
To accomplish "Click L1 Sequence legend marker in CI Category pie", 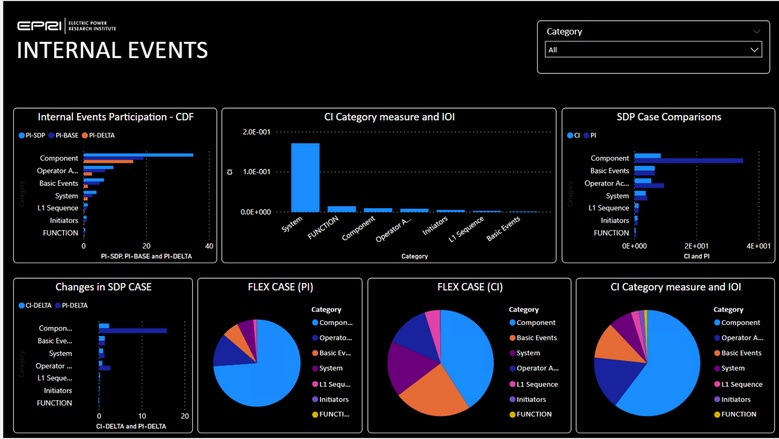I will pyautogui.click(x=717, y=384).
